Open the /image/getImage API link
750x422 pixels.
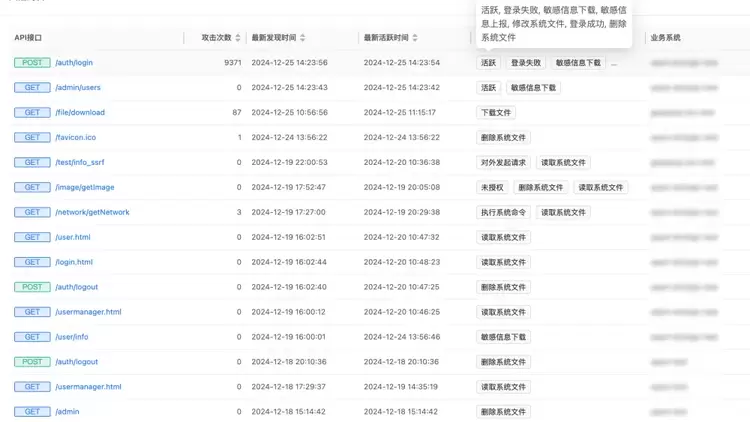pos(84,187)
